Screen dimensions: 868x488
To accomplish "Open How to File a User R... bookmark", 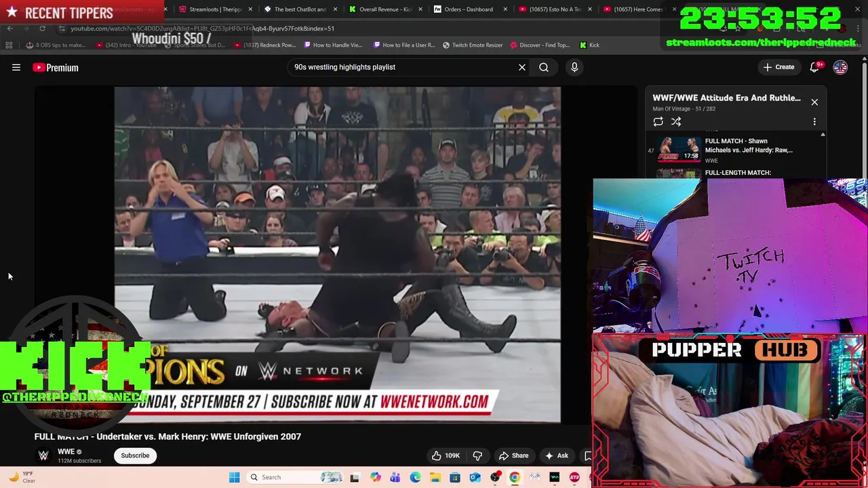I will [404, 45].
